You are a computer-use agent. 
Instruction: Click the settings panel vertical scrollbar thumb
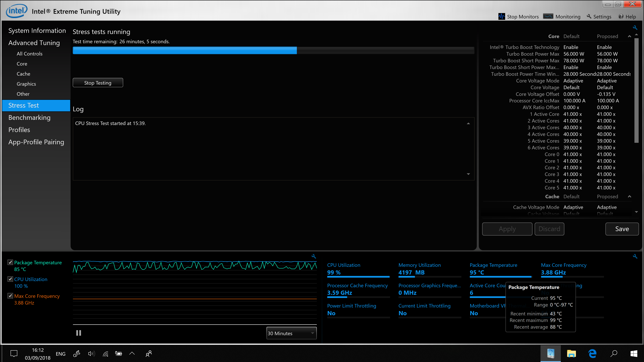pyautogui.click(x=636, y=90)
